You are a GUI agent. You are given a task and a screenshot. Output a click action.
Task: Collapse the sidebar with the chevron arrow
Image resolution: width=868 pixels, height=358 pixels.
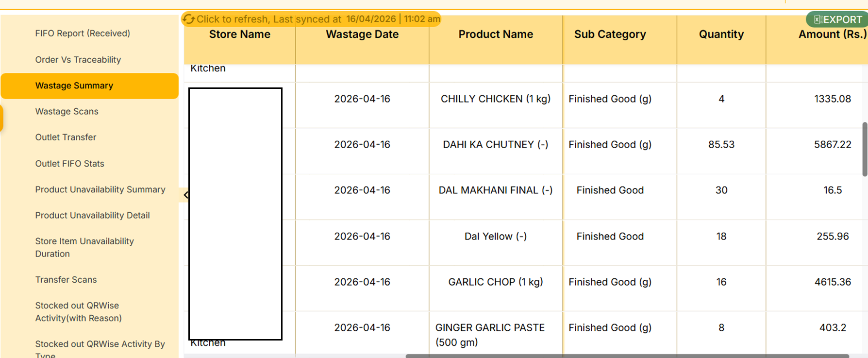[x=185, y=195]
